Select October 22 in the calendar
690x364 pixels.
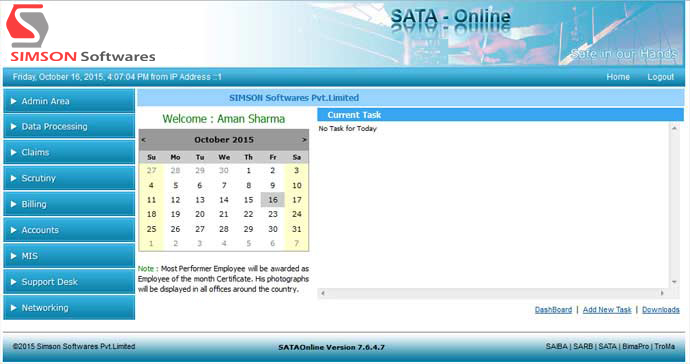(249, 214)
